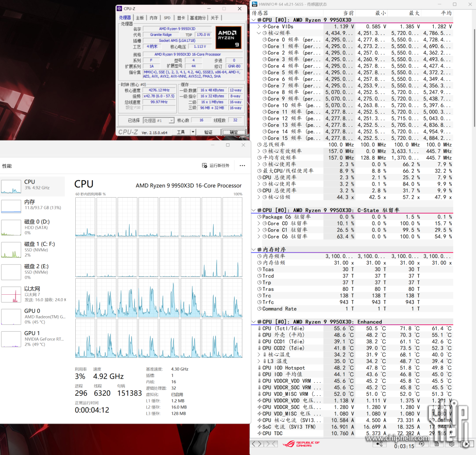The image size is (476, 455).
Task: Open the 显卡 tab in CPU-Z
Action: [x=181, y=18]
